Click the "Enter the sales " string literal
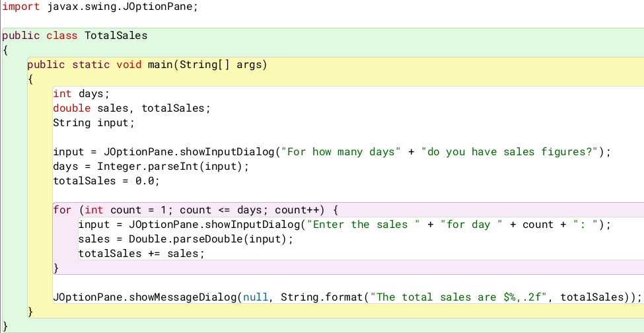The width and height of the screenshot is (644, 333). [363, 225]
